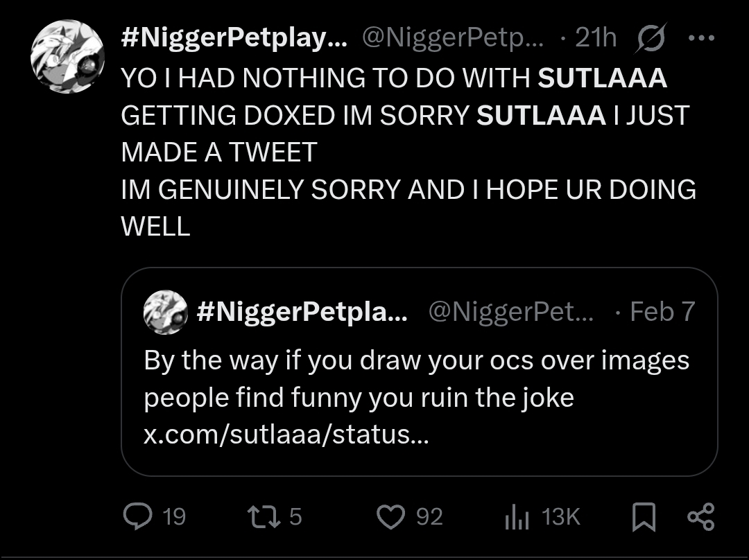Click the Grok slashed-circle icon
749x560 pixels.
[x=650, y=39]
